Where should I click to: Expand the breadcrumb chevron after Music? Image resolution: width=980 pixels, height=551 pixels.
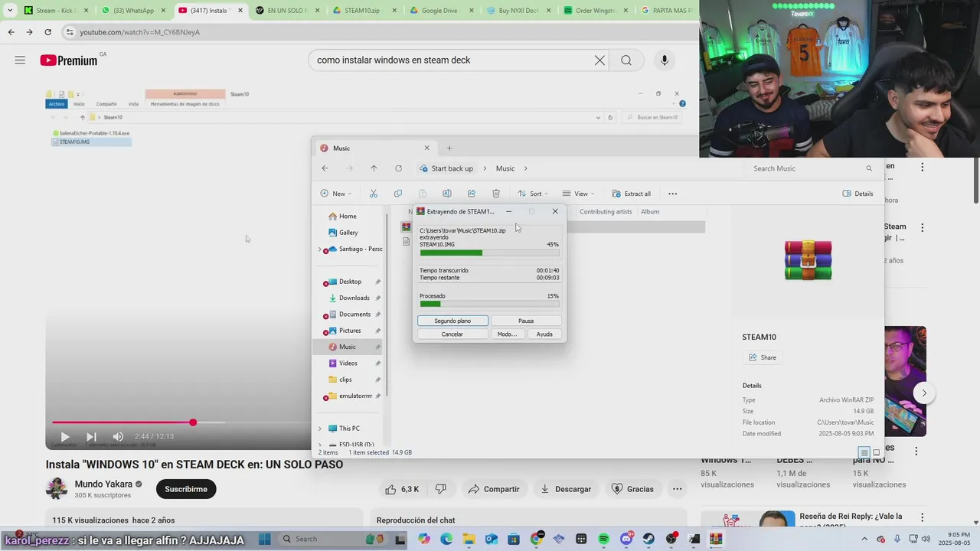coord(526,168)
